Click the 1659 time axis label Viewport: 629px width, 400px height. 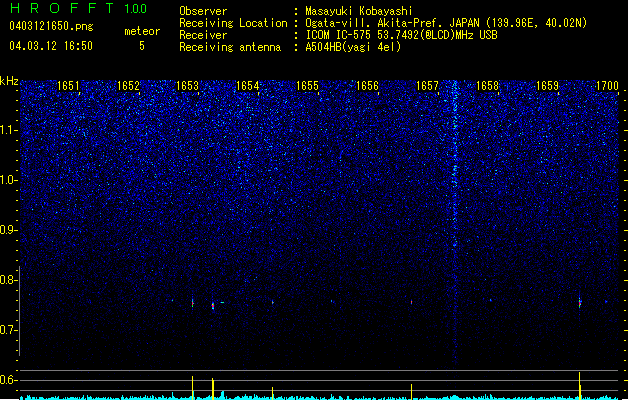[x=547, y=86]
